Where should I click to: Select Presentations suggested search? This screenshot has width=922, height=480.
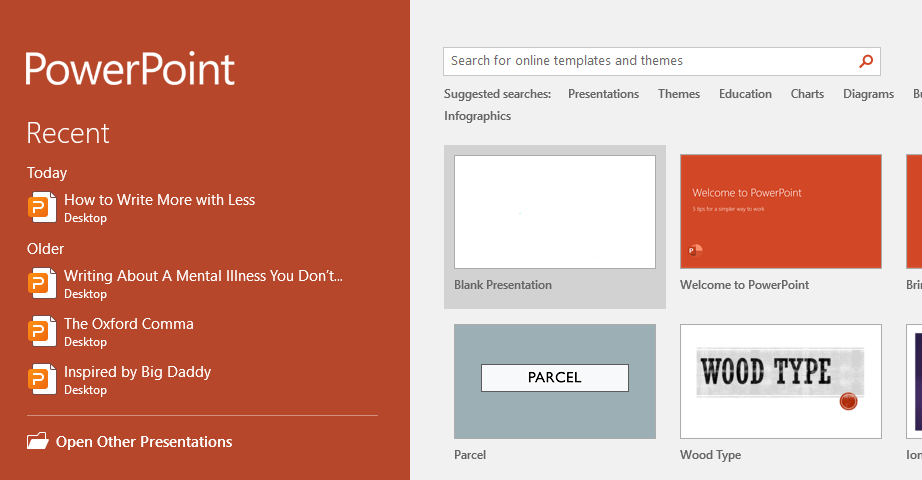click(x=603, y=94)
